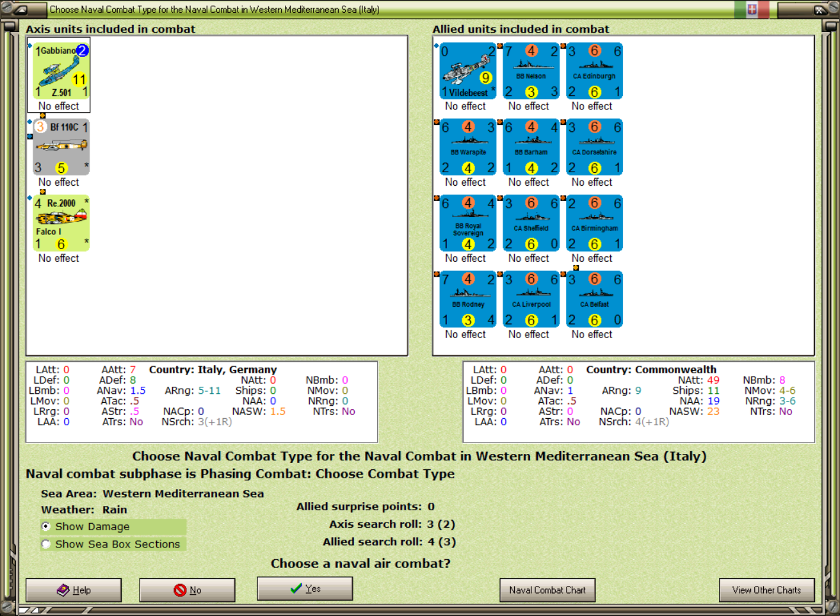Click the 'Choose a naval air combat?' prompt
Viewport: 840px width, 616px height.
[360, 563]
